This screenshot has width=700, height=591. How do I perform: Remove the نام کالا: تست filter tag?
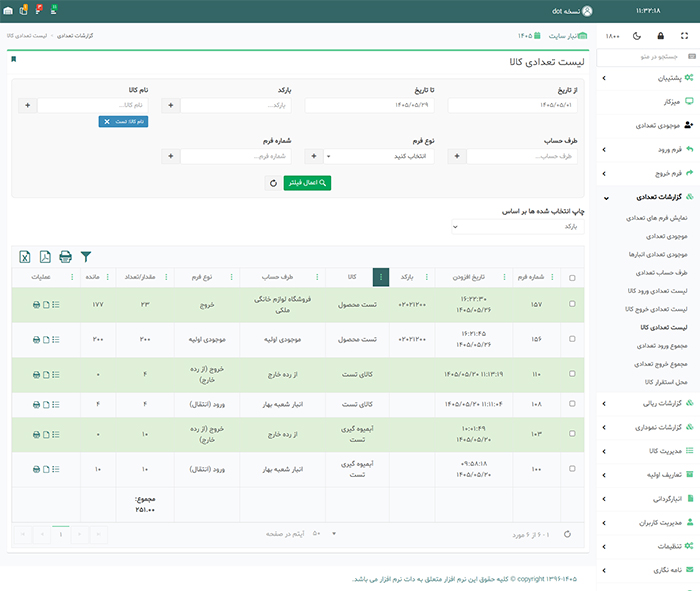pyautogui.click(x=107, y=121)
